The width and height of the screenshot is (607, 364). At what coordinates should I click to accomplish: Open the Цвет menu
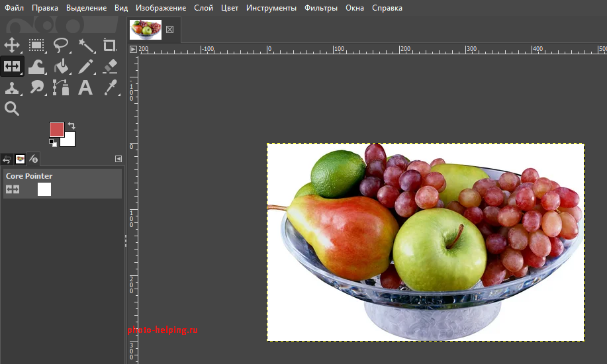230,8
